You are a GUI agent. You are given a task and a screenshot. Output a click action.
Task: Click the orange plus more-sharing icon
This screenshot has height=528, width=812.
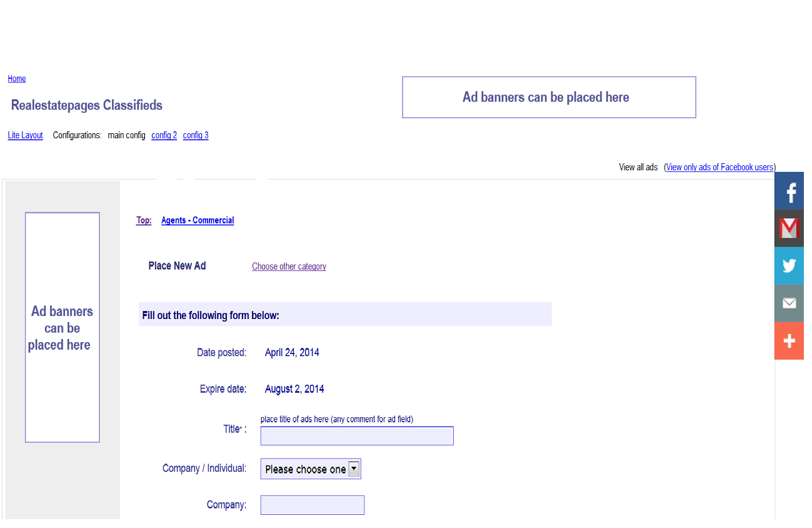click(x=789, y=341)
